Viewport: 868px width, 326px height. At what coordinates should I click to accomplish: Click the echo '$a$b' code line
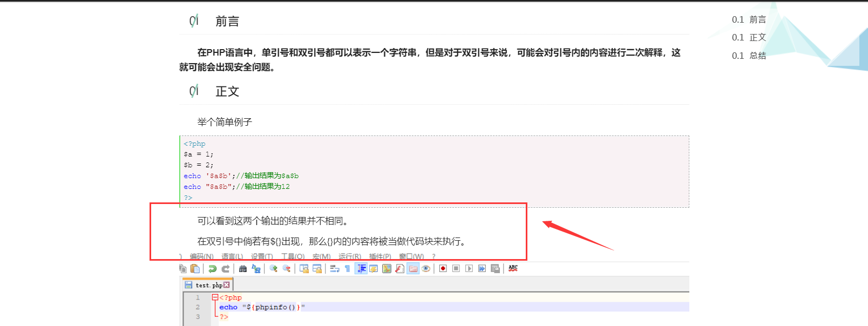click(241, 176)
